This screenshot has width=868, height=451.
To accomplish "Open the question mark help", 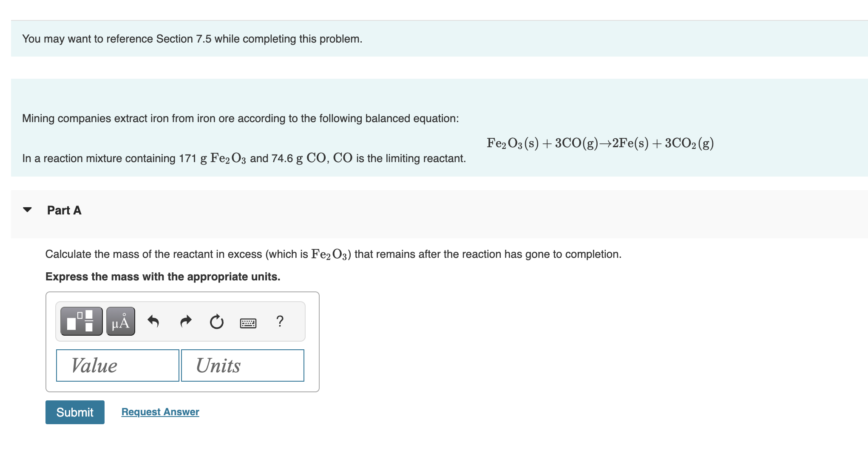I will (x=280, y=321).
